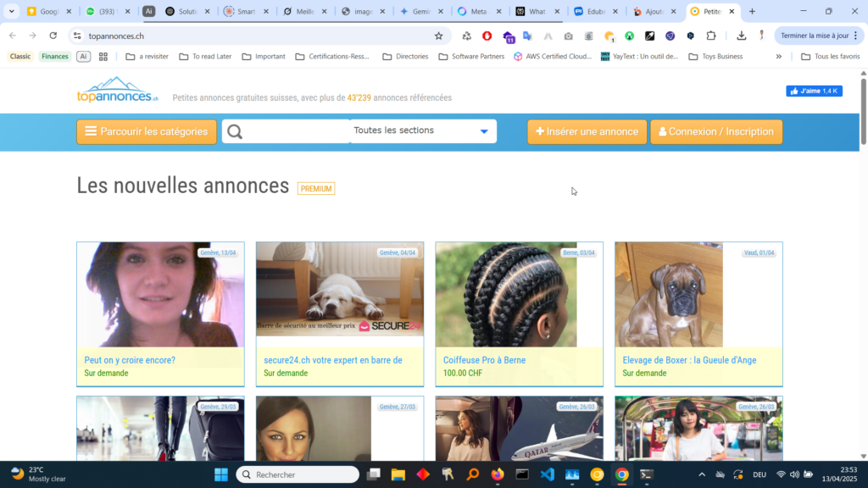Image resolution: width=868 pixels, height=488 pixels.
Task: Open the Classic bookmark
Action: (x=20, y=57)
